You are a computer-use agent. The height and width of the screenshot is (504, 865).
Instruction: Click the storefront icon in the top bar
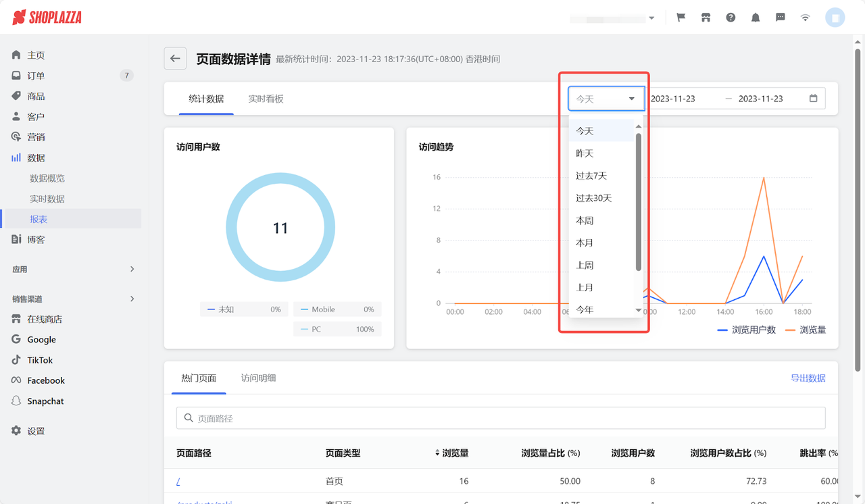(706, 17)
